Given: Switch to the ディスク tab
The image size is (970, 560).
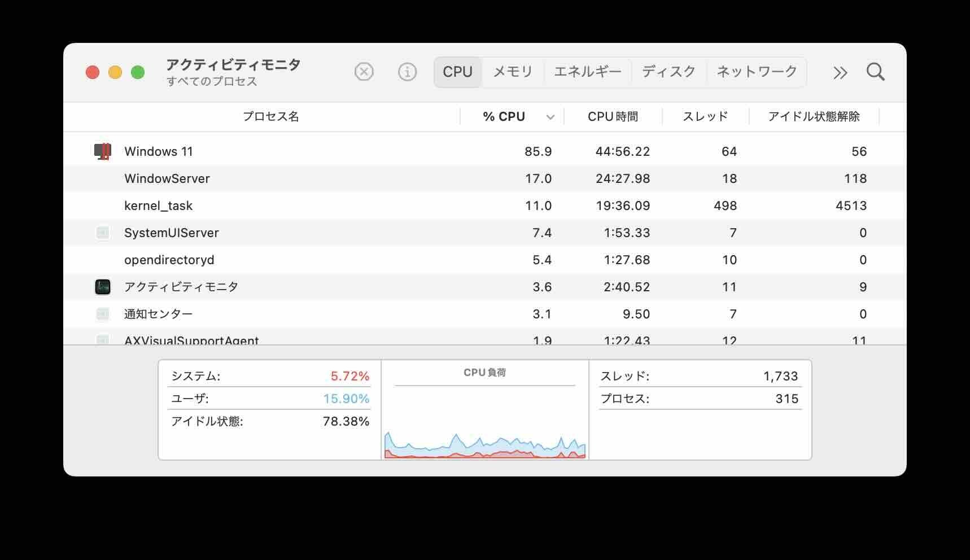Looking at the screenshot, I should (668, 72).
